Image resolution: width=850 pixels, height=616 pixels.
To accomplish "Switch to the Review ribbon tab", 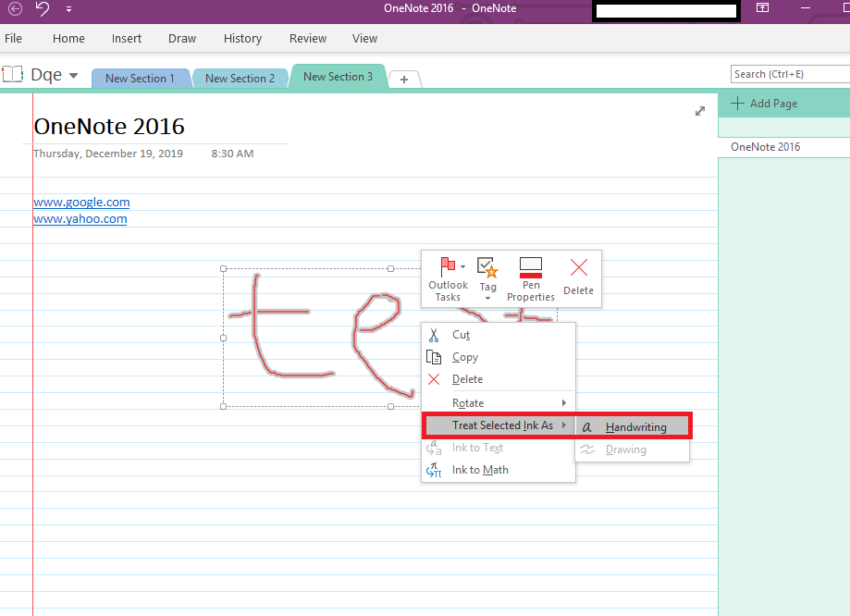I will pos(308,39).
